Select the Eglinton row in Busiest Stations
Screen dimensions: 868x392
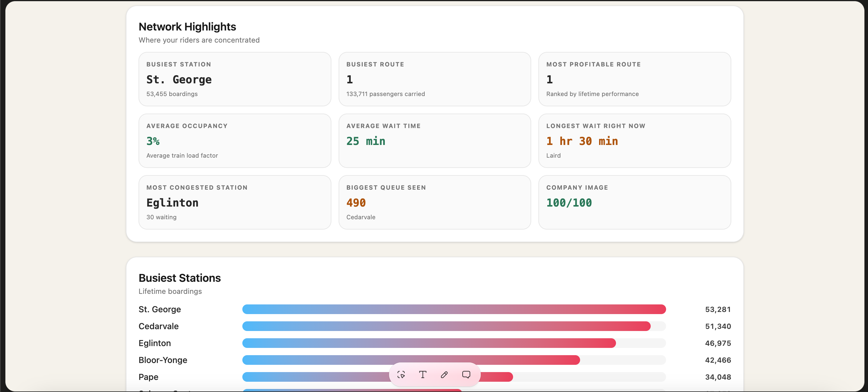(435, 343)
